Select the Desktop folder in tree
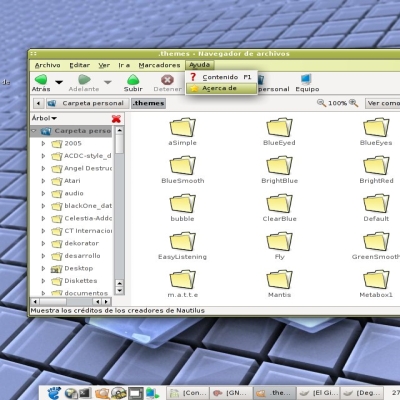The width and height of the screenshot is (400, 400). pos(72,268)
